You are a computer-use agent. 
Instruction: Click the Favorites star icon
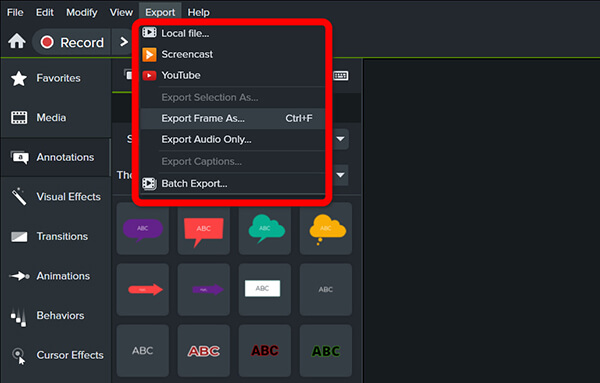19,78
